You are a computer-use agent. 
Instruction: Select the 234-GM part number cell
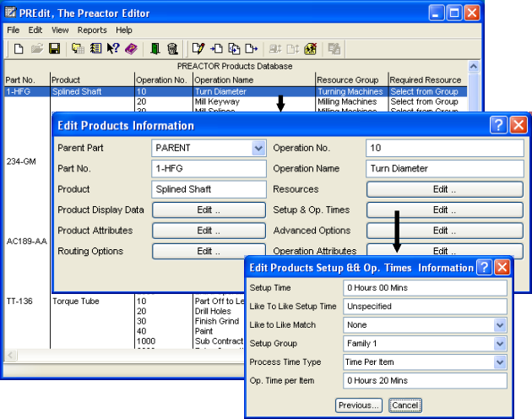[21, 161]
